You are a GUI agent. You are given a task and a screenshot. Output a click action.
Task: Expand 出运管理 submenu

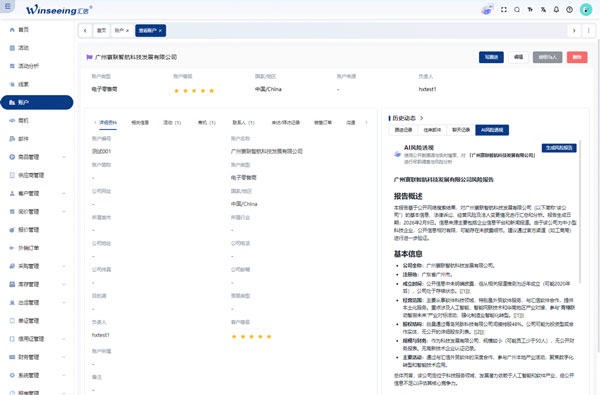coord(64,302)
